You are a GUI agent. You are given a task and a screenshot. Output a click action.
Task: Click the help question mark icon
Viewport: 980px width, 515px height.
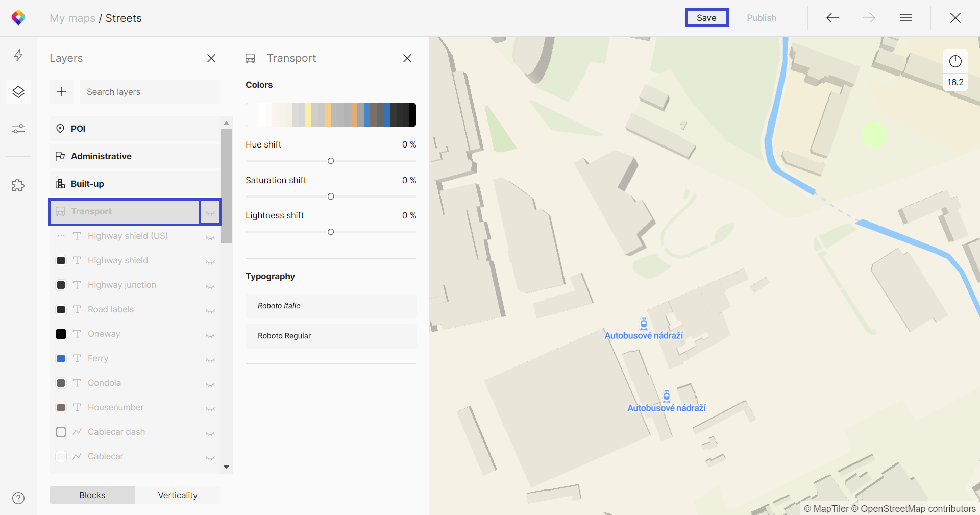(x=18, y=498)
